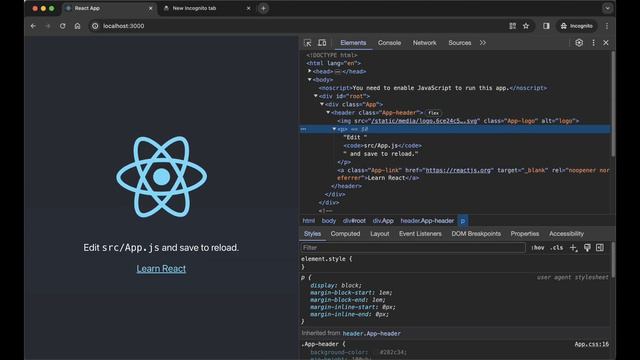Open the Computed styles tab

click(x=345, y=234)
